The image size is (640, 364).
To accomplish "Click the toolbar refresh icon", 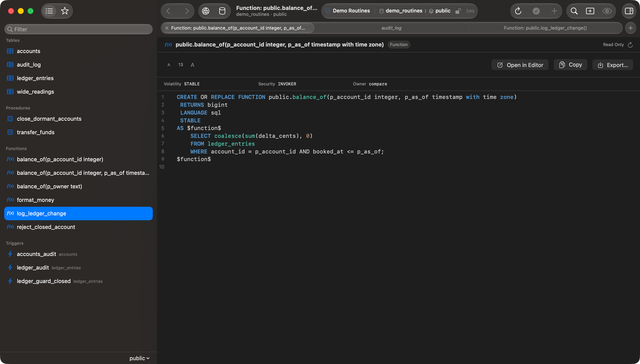I will pos(518,11).
